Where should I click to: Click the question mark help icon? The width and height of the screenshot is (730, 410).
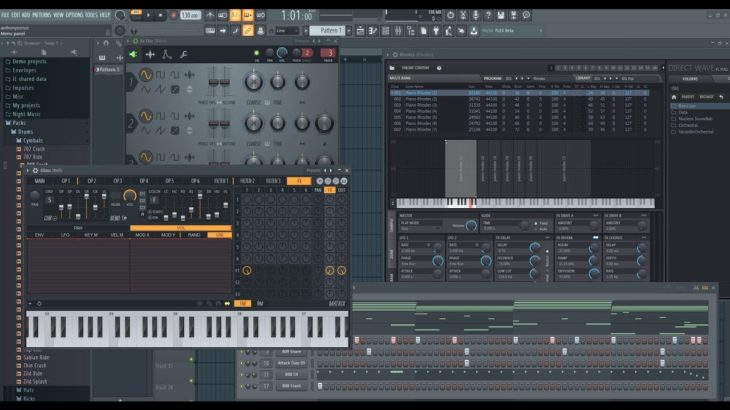(488, 15)
